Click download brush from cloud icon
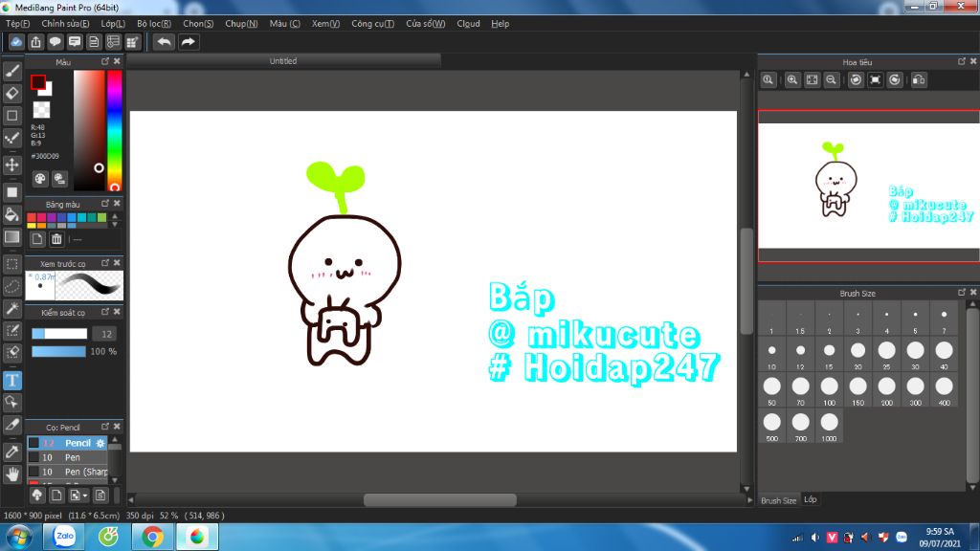 pos(37,496)
